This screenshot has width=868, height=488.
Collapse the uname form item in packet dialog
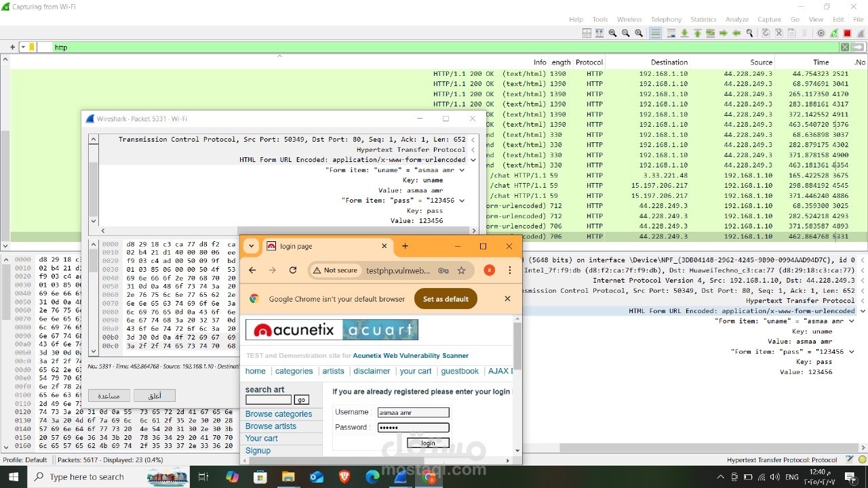click(x=462, y=170)
